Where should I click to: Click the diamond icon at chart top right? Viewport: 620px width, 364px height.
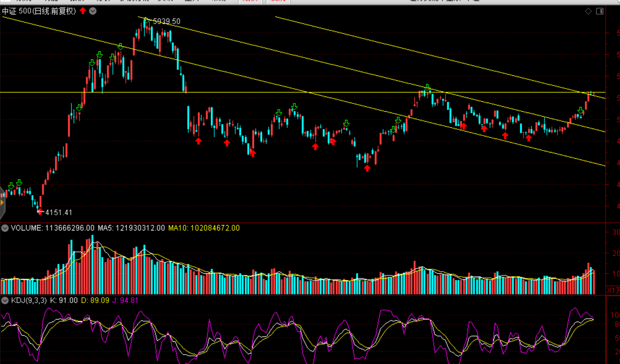[x=588, y=11]
